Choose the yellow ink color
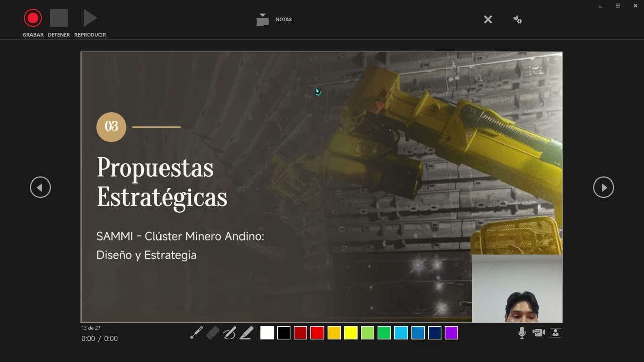The height and width of the screenshot is (362, 644). click(x=351, y=333)
